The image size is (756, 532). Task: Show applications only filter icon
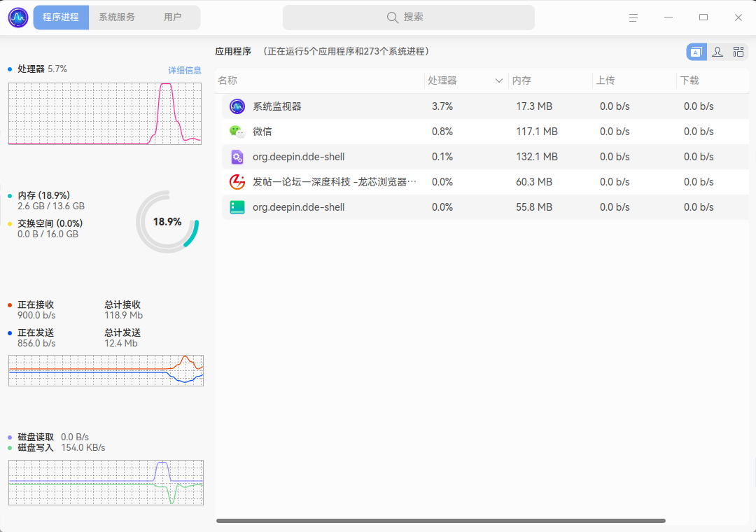click(696, 52)
